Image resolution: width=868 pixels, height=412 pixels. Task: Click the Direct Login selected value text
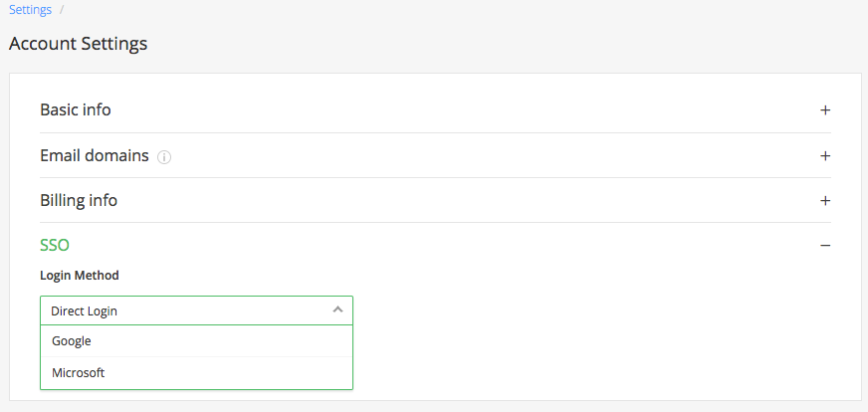coord(85,311)
